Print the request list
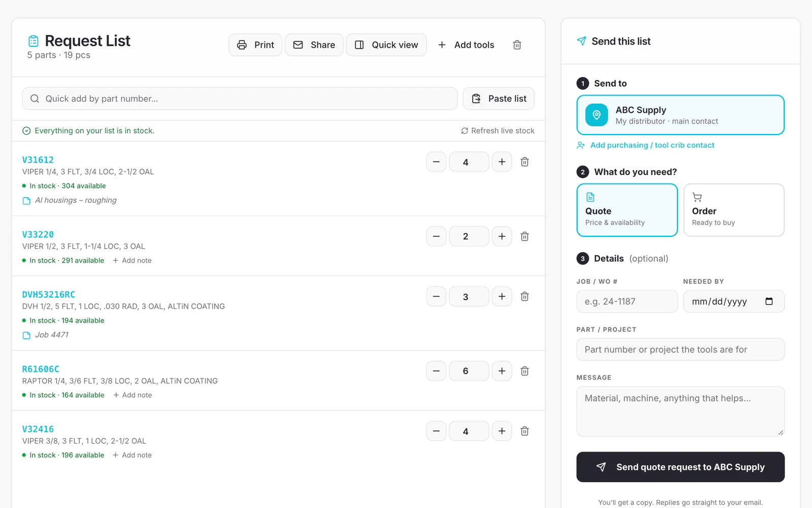812x508 pixels. [x=255, y=45]
